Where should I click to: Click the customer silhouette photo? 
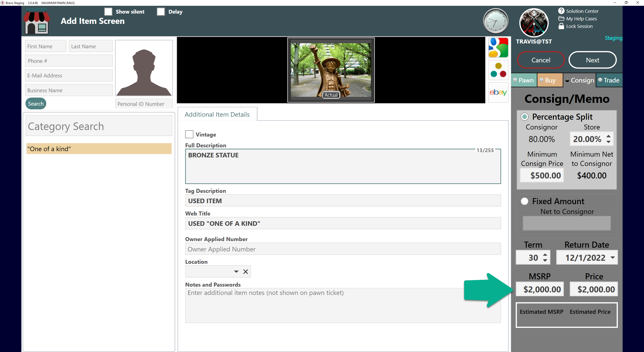coord(144,68)
